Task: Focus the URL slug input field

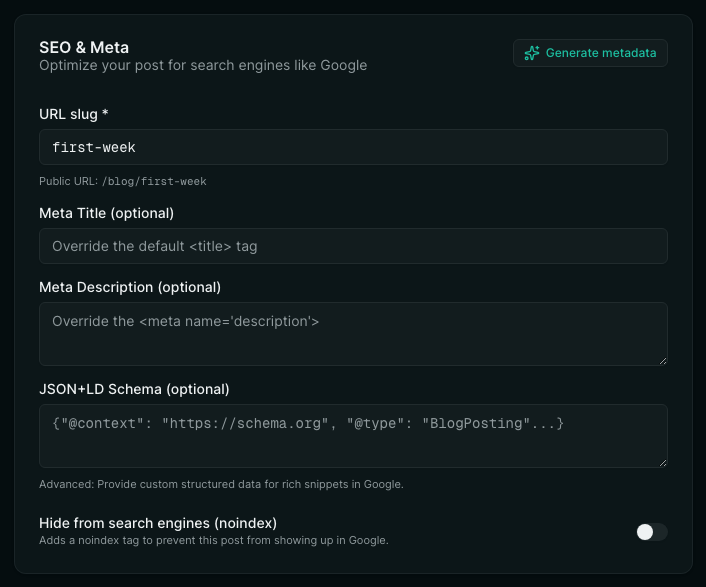Action: tap(353, 147)
